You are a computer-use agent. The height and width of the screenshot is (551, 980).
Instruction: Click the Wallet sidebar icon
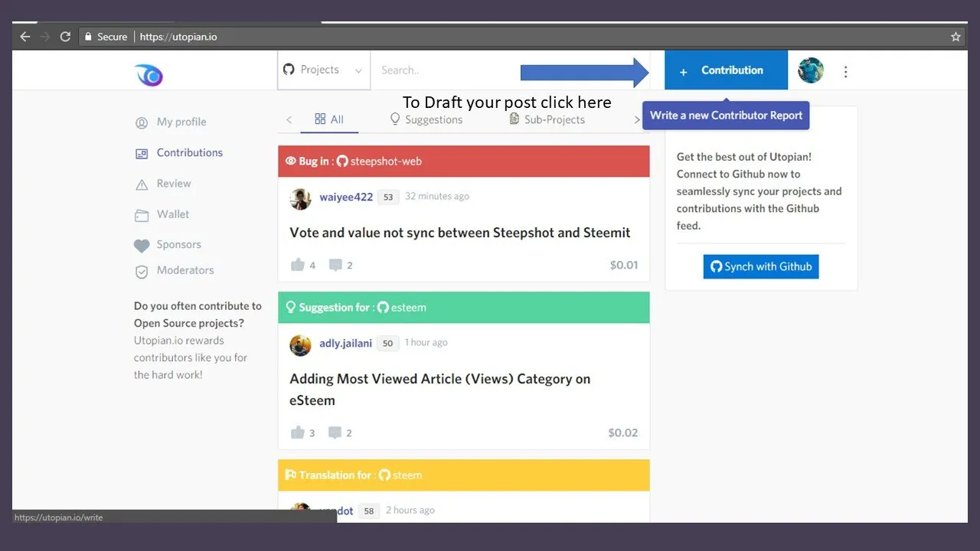[142, 216]
